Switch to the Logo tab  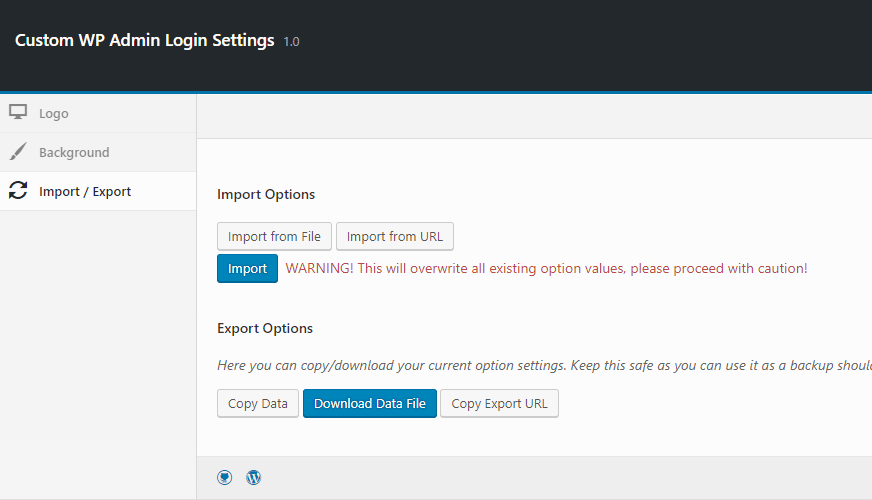point(98,113)
